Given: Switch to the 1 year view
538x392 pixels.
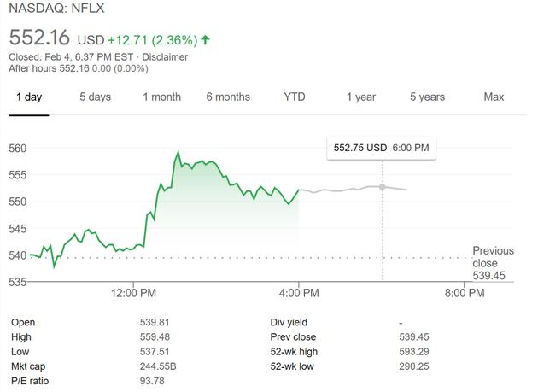Looking at the screenshot, I should point(360,97).
